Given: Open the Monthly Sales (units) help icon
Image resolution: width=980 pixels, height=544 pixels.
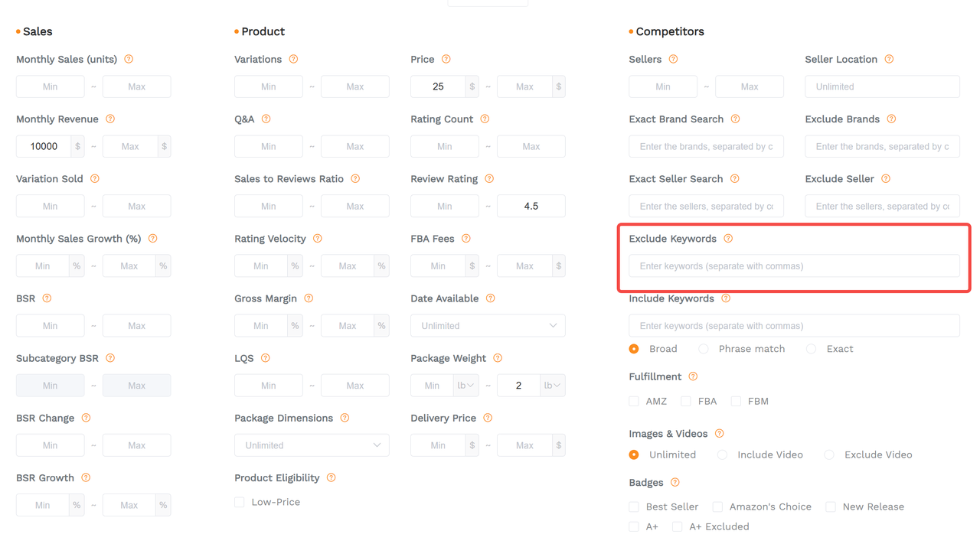Looking at the screenshot, I should [129, 59].
